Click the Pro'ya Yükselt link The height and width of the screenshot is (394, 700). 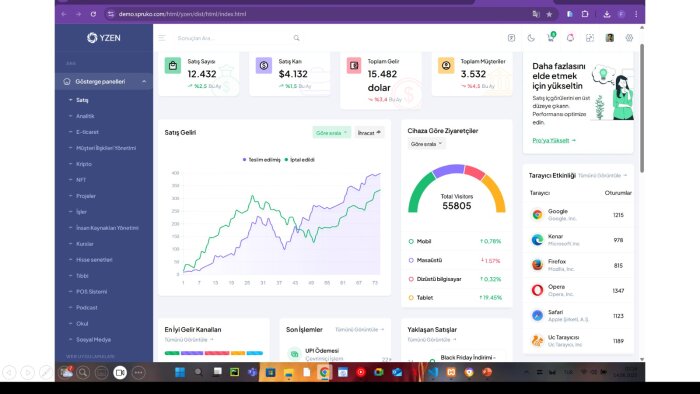[x=554, y=141]
